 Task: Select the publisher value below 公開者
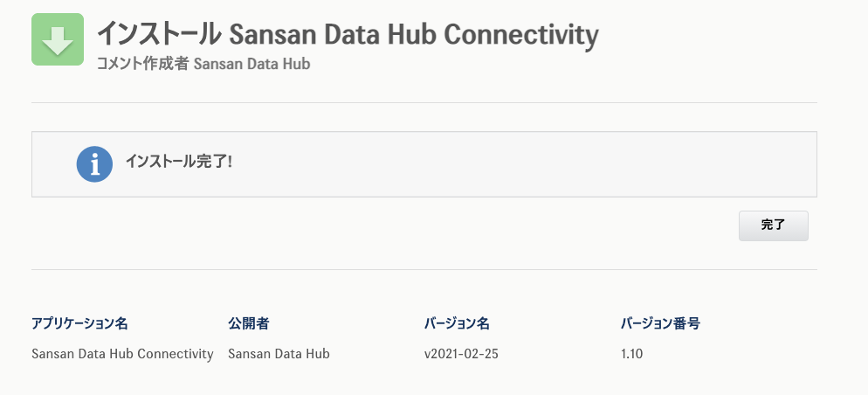(279, 354)
